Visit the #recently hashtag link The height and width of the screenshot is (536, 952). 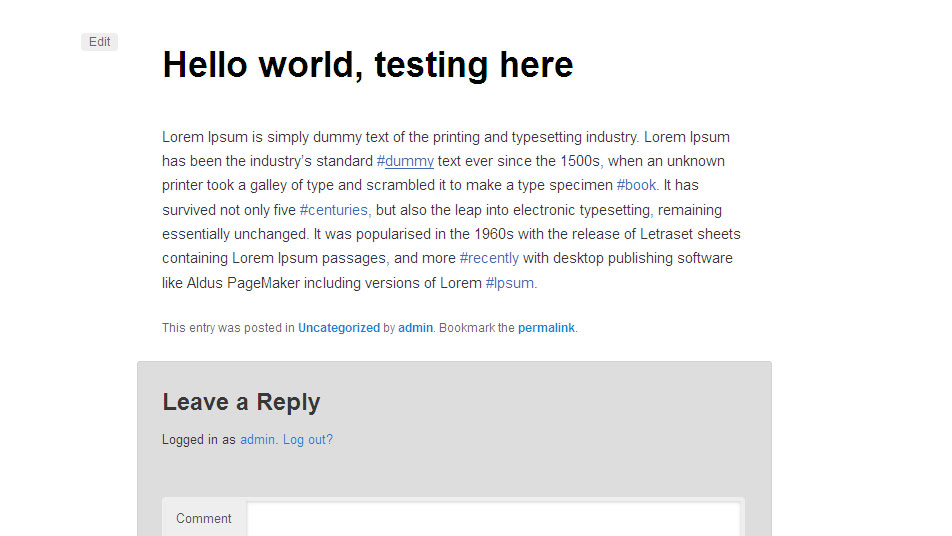pos(489,258)
